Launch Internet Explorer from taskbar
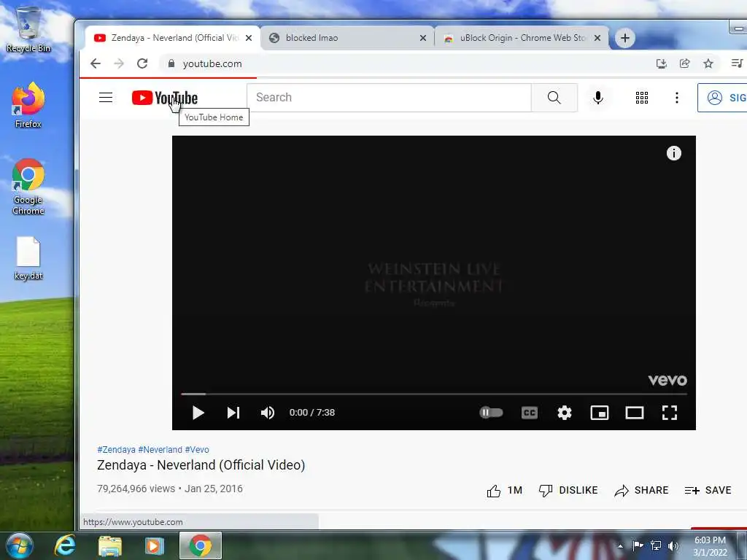The image size is (747, 560). coord(65,545)
